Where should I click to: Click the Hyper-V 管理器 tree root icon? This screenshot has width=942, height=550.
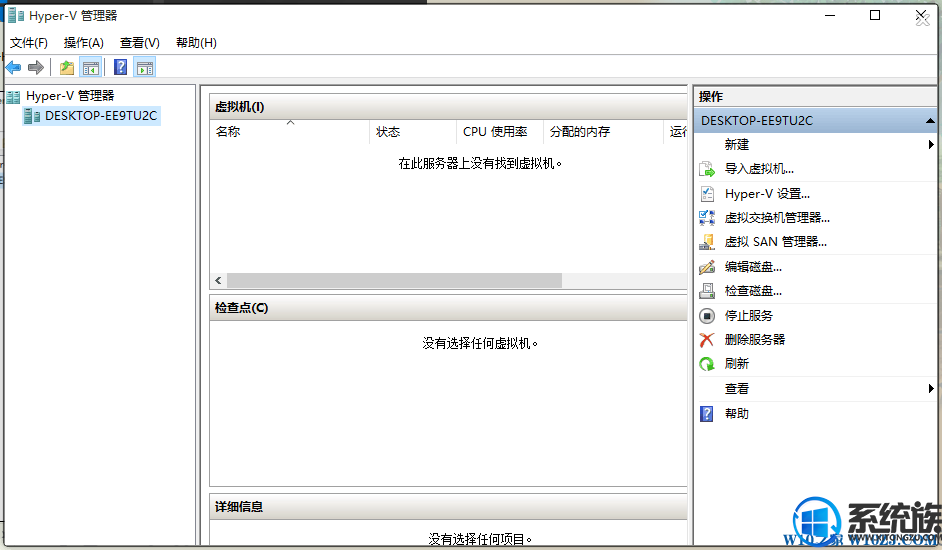pos(13,96)
